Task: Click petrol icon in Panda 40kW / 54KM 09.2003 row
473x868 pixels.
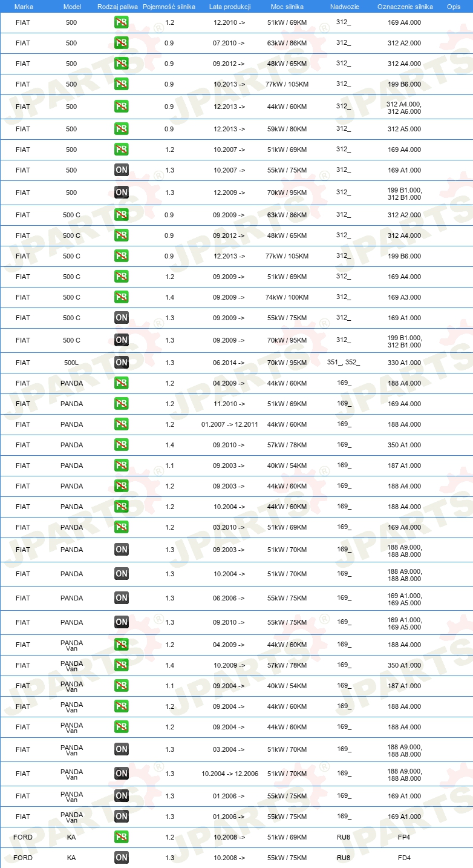Action: 121,465
